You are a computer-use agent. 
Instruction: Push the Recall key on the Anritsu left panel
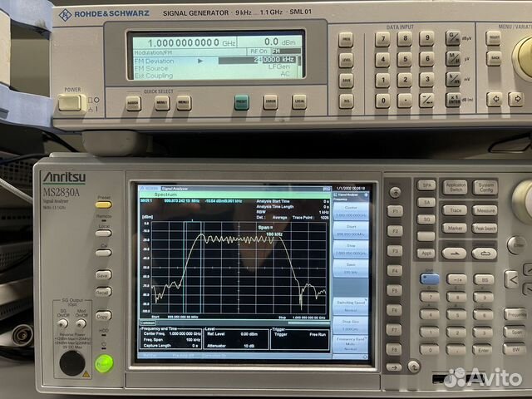103,292
